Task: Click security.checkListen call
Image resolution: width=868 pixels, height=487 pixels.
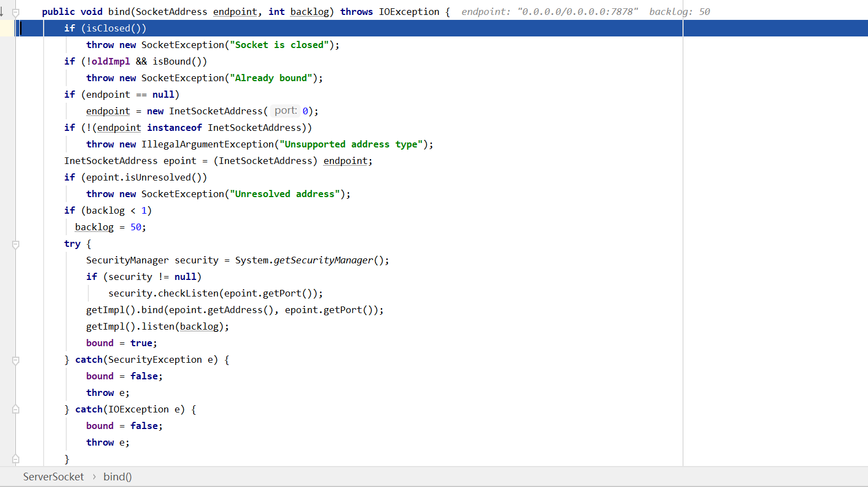Action: (x=163, y=293)
